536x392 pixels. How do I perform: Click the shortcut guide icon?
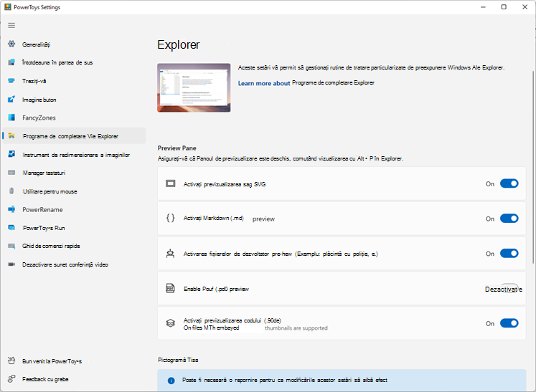pyautogui.click(x=11, y=246)
